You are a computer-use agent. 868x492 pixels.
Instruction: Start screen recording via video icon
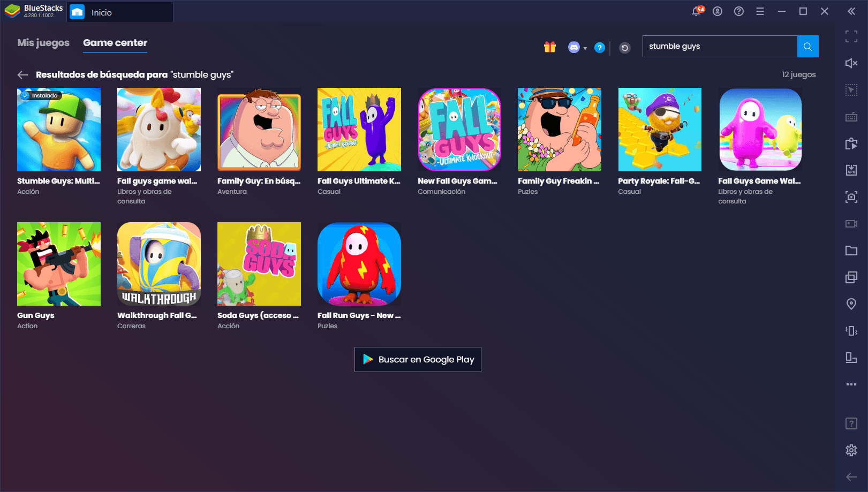(851, 224)
